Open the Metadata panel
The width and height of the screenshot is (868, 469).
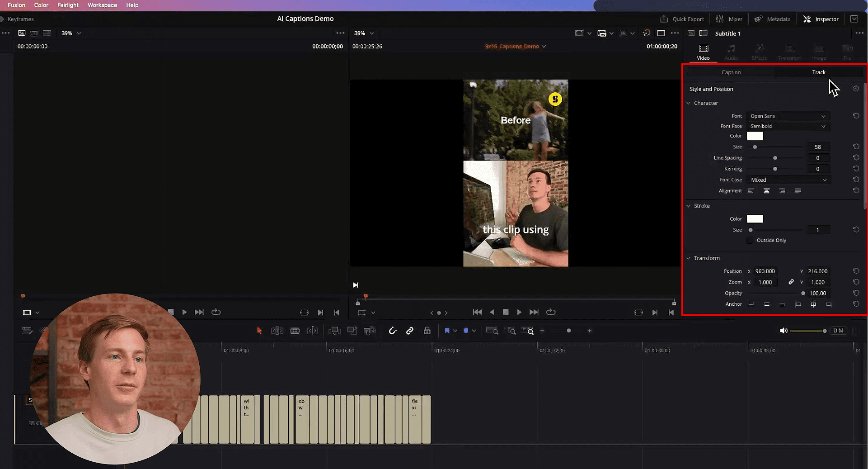click(x=773, y=19)
